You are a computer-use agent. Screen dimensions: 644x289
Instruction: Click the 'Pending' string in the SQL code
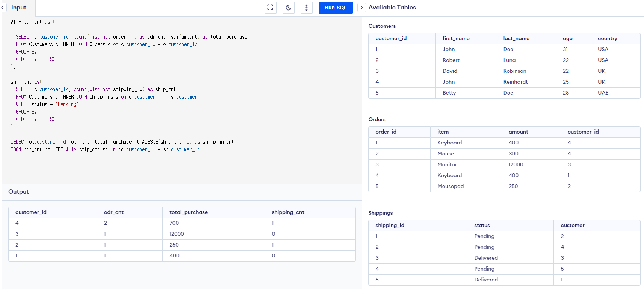click(x=67, y=104)
